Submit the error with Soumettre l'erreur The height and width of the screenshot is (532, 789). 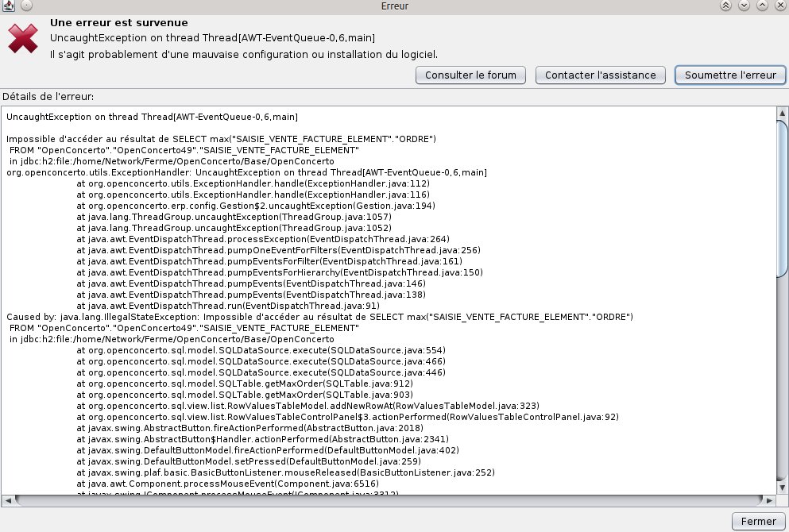[730, 75]
